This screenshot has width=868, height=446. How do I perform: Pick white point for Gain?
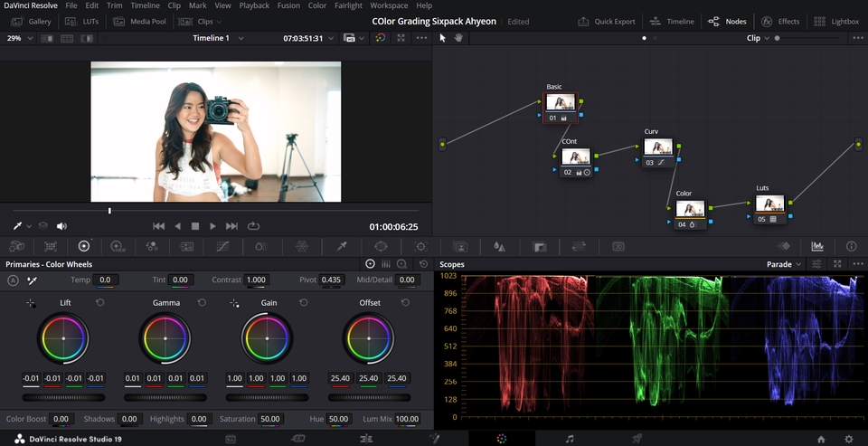[235, 303]
